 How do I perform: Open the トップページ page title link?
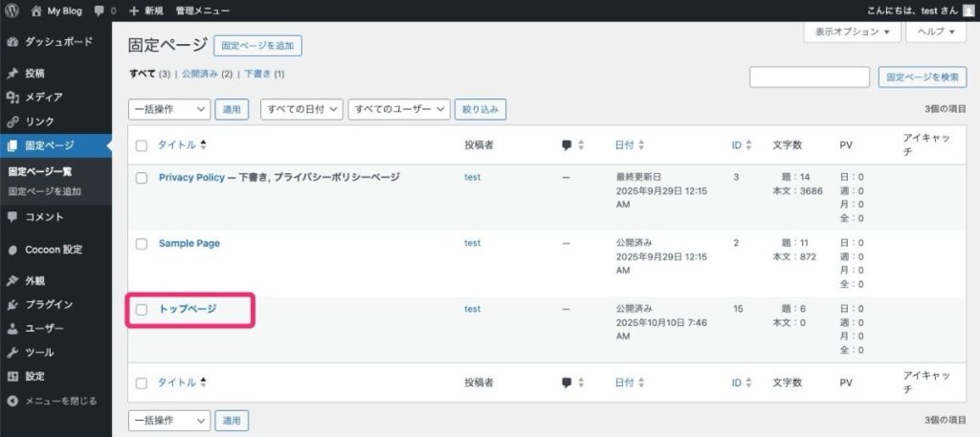188,309
